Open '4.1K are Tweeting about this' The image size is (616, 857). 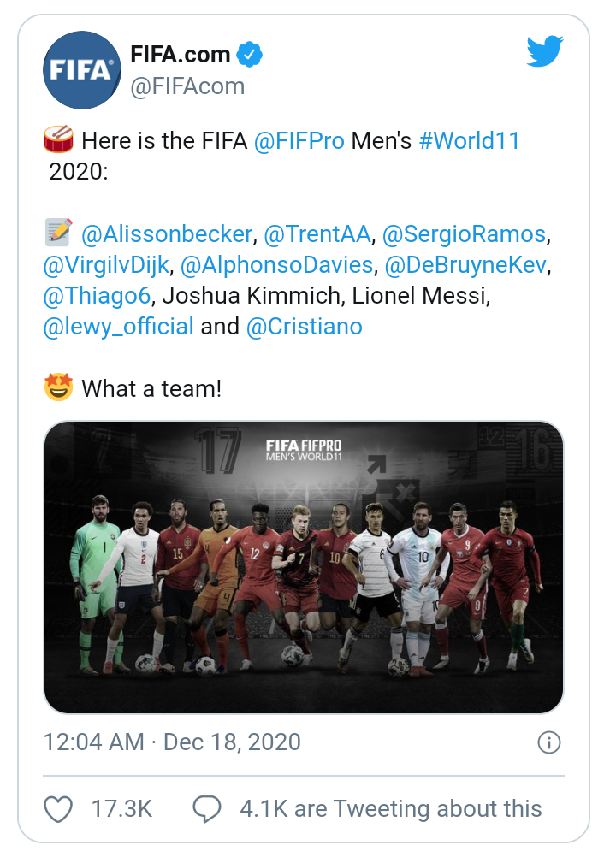pyautogui.click(x=390, y=808)
